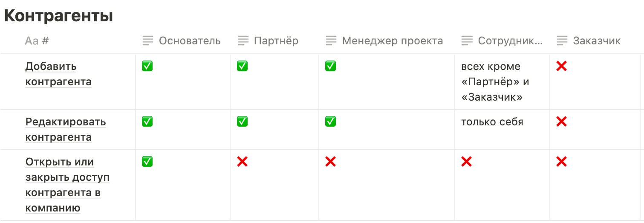Open the Редактировать контрагента row page
Viewport: 644px width, 223px height.
click(x=65, y=130)
